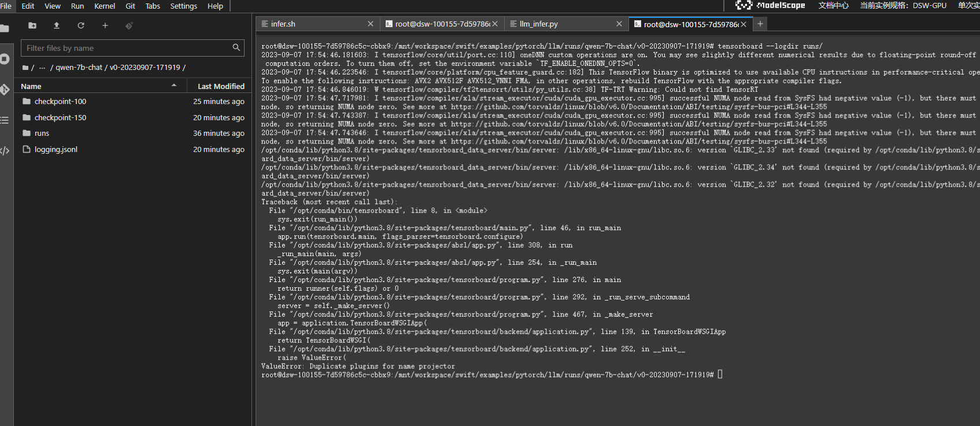Open the Settings menu
980x426 pixels.
184,6
